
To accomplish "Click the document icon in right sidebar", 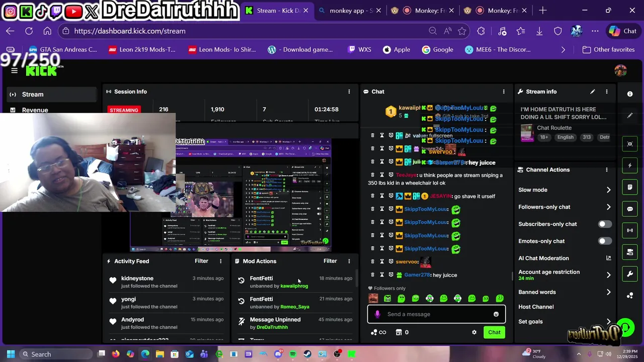I will (x=630, y=187).
